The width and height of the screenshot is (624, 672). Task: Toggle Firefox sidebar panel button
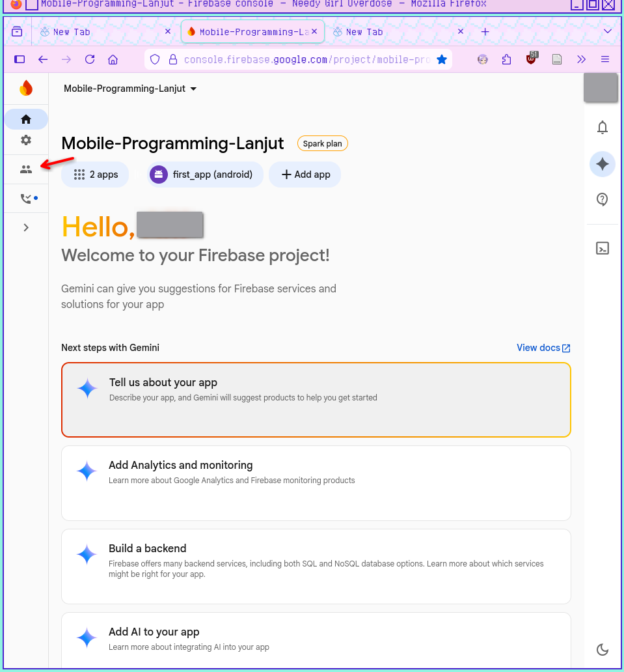20,59
